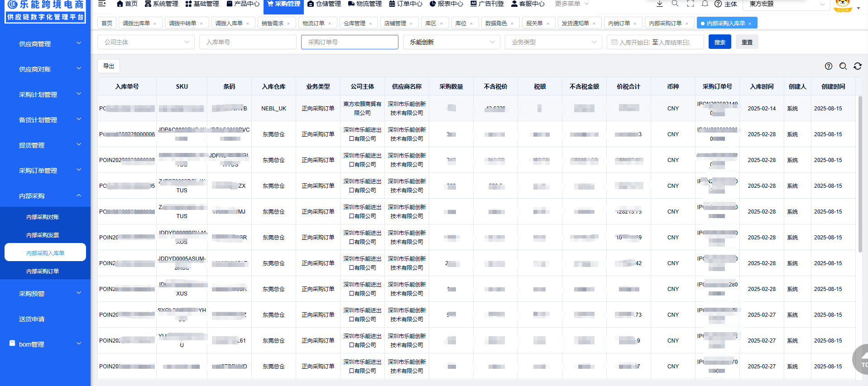This screenshot has height=386, width=868.
Task: Close the 报关单 tab
Action: (x=548, y=24)
